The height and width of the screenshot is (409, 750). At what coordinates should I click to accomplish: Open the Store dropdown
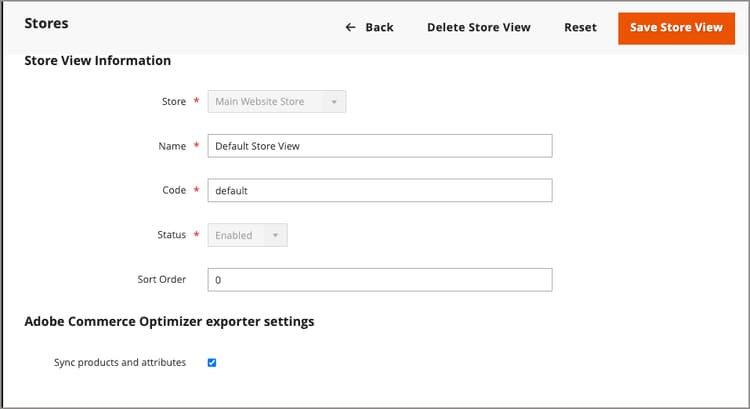(x=277, y=101)
